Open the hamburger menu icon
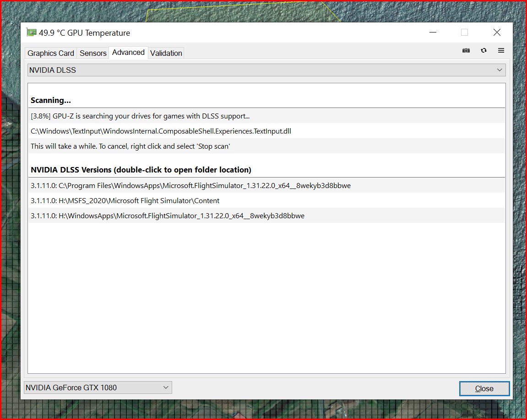Image resolution: width=527 pixels, height=420 pixels. (x=501, y=50)
